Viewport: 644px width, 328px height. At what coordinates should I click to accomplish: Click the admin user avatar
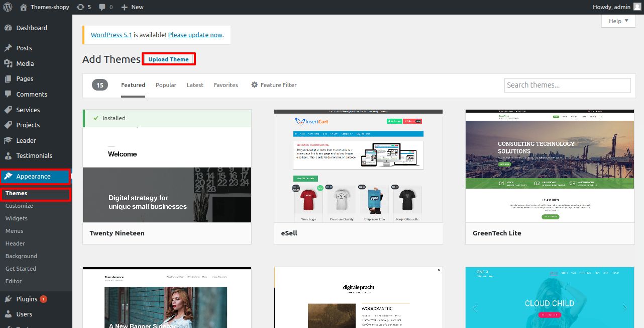click(637, 7)
